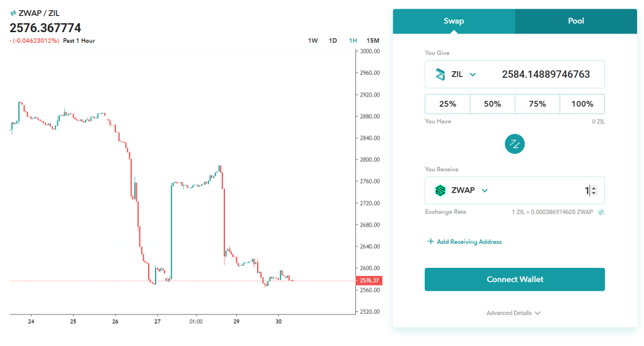Click the ZIL token logo
Screen dimensions: 644x346
pyautogui.click(x=440, y=74)
